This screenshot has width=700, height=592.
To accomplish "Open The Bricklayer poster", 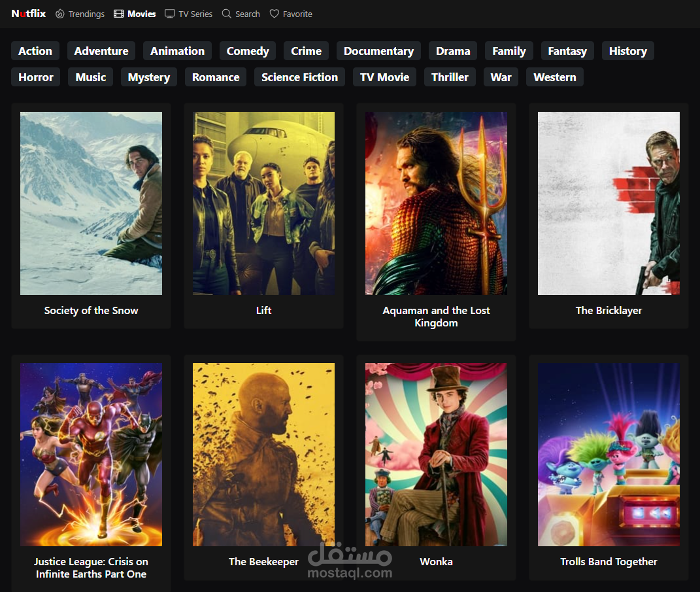I will tap(608, 203).
